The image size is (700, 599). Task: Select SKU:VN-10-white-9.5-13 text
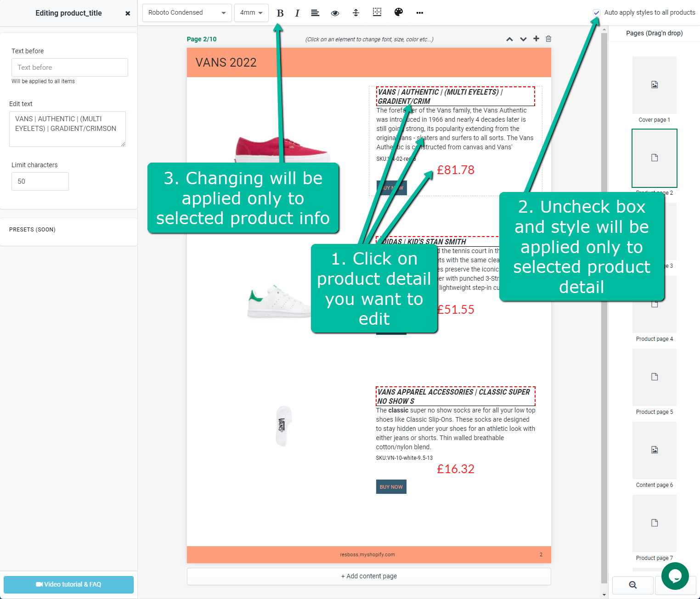[x=404, y=458]
